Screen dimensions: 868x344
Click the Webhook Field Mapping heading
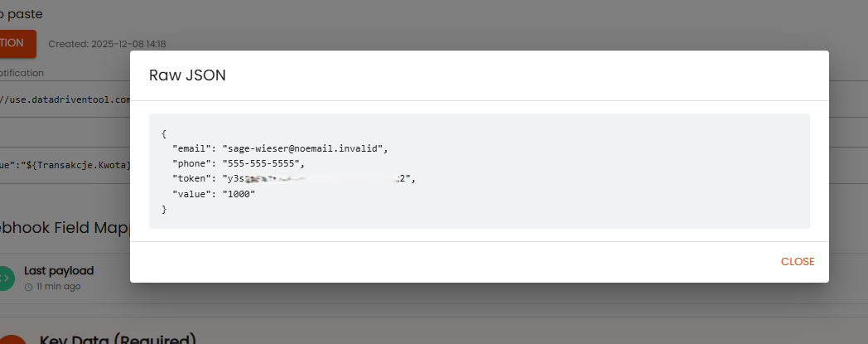pyautogui.click(x=66, y=229)
